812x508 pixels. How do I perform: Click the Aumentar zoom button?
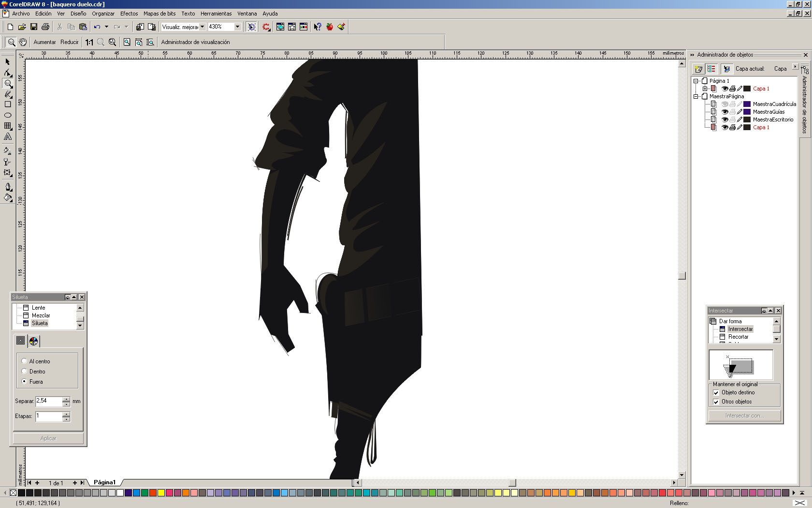(44, 42)
